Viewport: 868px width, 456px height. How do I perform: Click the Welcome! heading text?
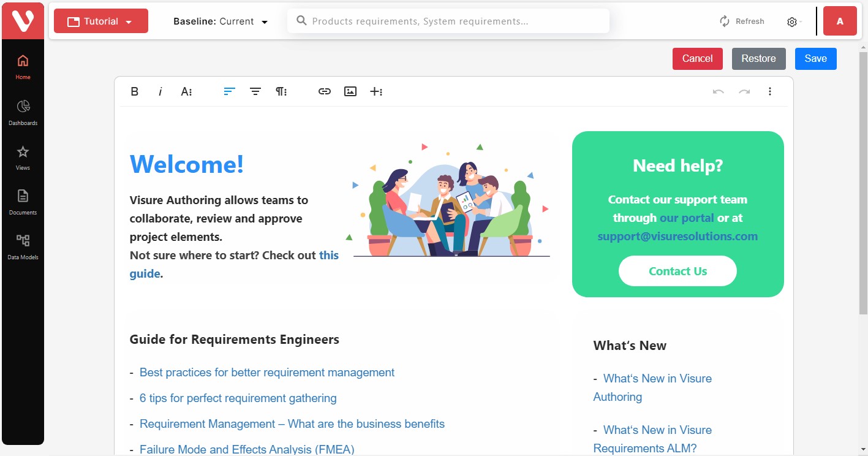click(x=187, y=164)
